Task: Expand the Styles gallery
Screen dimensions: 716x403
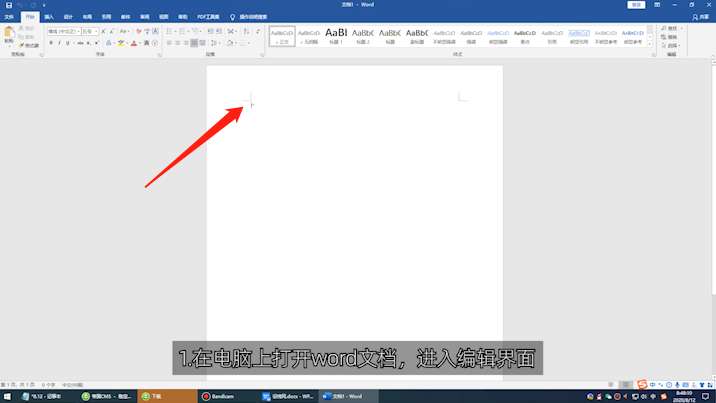Action: 650,45
